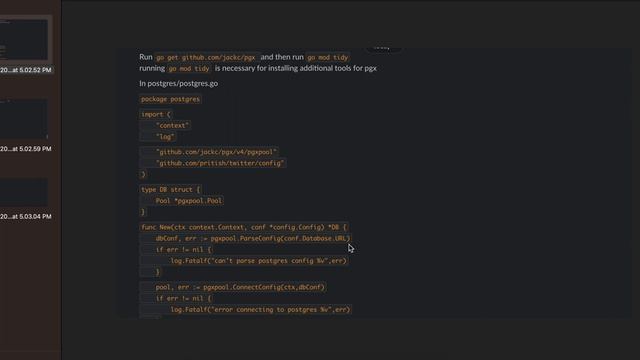Click the "error connecting to postgres" log line

click(x=245, y=310)
